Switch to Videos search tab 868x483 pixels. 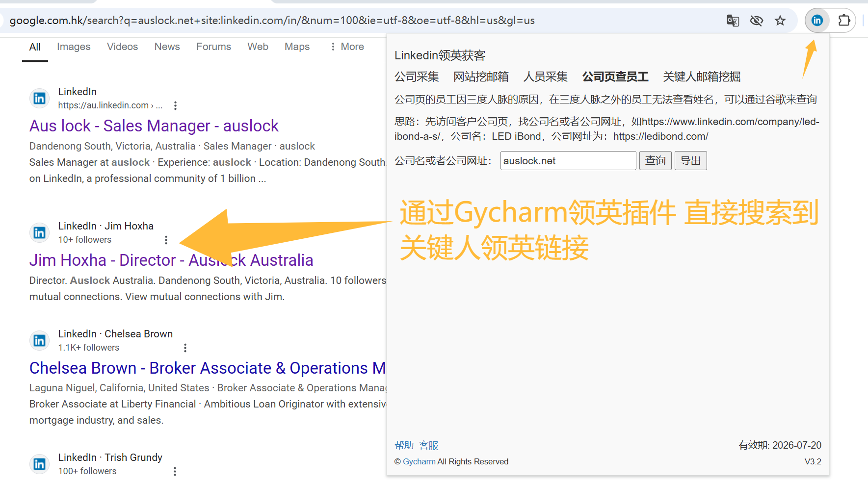pyautogui.click(x=122, y=47)
